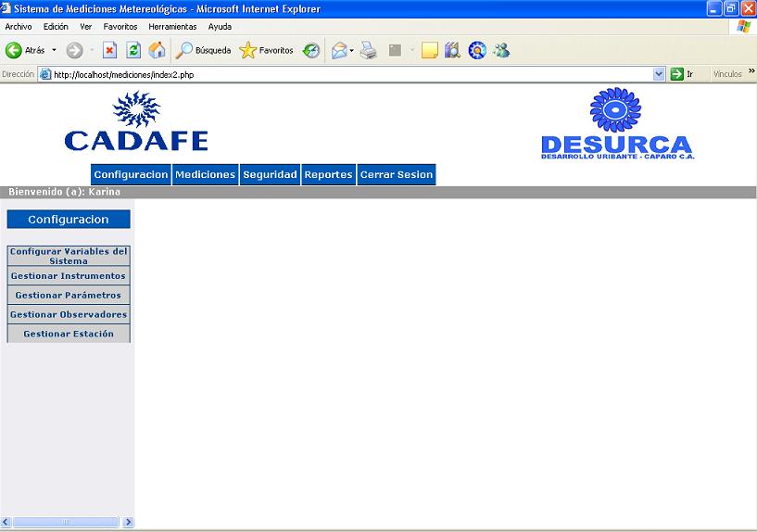Screen dimensions: 757x532
Task: Open Configurar Variables del Sistema
Action: (69, 256)
